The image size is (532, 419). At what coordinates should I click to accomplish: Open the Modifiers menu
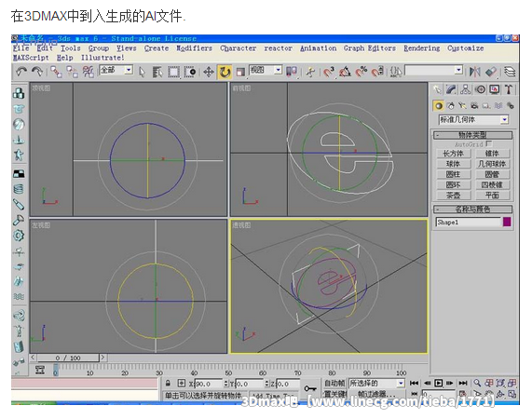[x=194, y=48]
